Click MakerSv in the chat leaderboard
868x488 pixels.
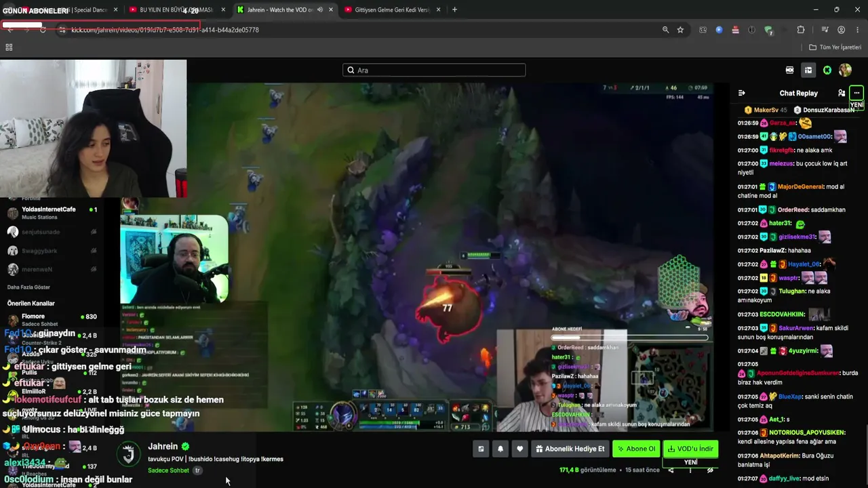(x=766, y=110)
